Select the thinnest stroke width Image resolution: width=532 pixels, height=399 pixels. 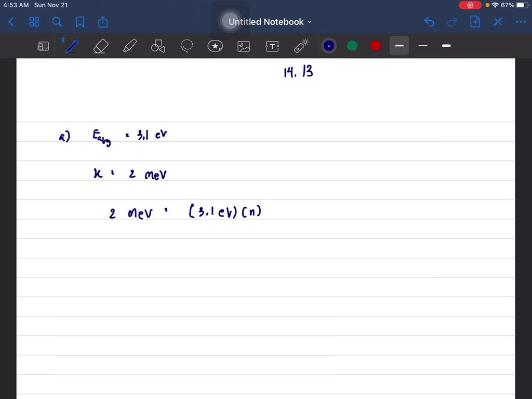[x=422, y=46]
